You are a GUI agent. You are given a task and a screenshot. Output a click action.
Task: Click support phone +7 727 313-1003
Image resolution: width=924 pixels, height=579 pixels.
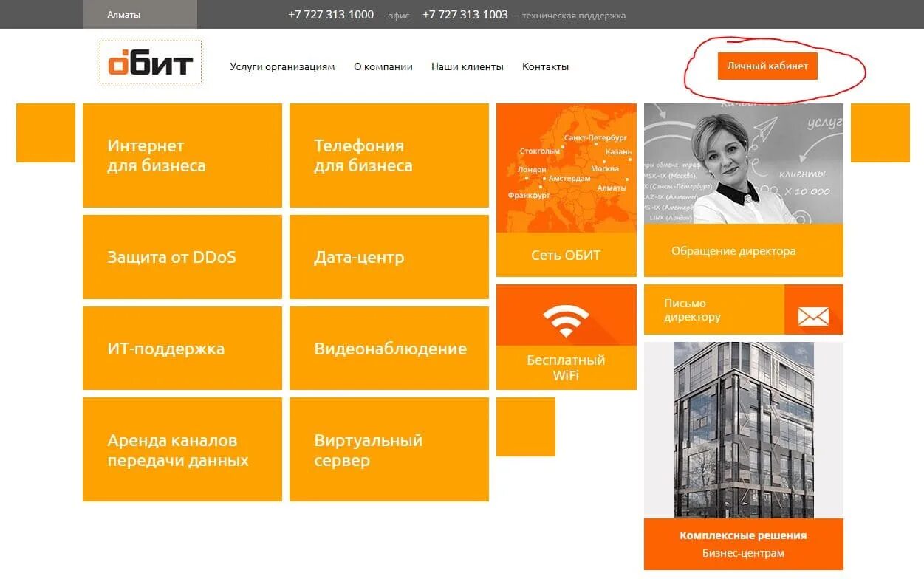tap(465, 14)
